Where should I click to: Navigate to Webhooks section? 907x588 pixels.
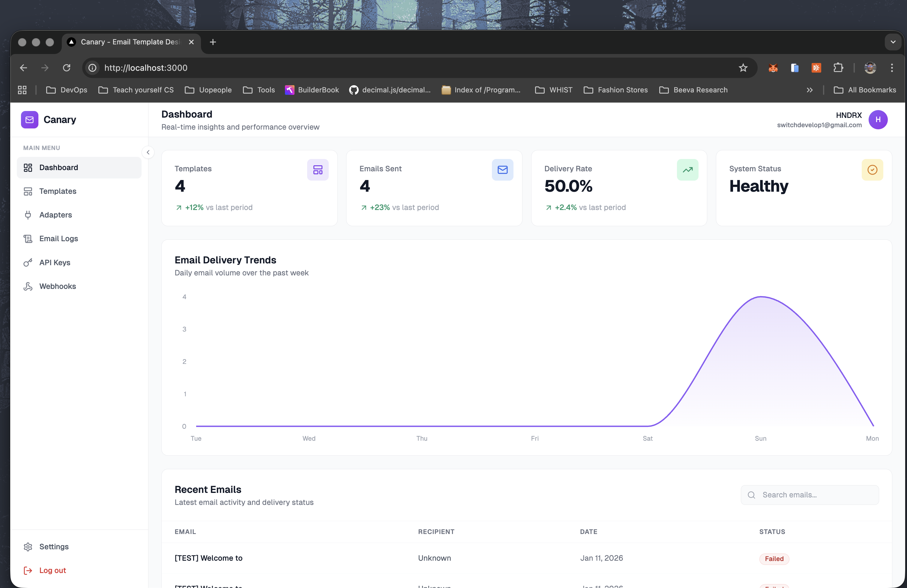pos(58,286)
